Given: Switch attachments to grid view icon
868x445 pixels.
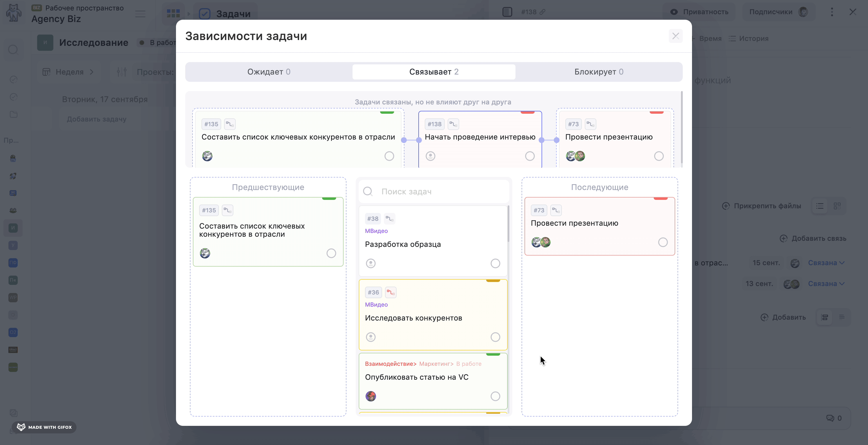Looking at the screenshot, I should pyautogui.click(x=837, y=206).
